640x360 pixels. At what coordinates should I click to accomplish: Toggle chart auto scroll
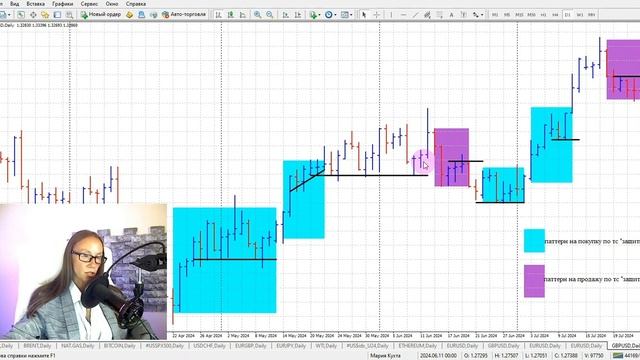(286, 15)
